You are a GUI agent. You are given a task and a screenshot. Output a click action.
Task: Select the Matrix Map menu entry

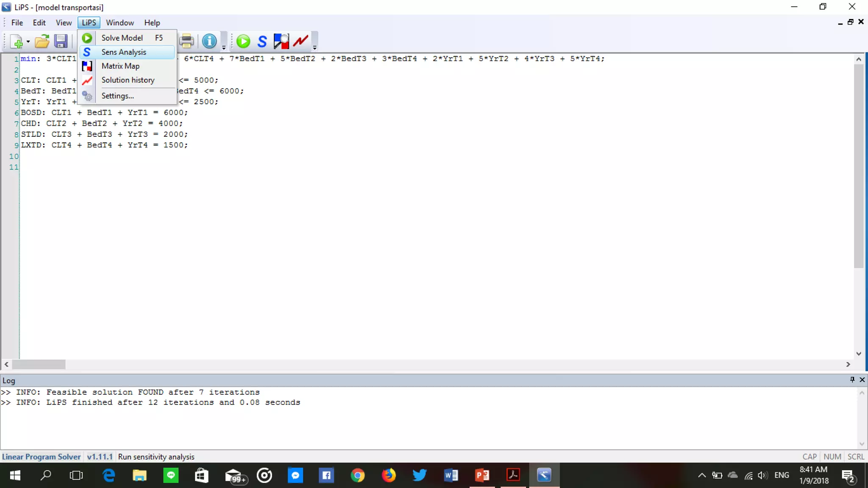[120, 66]
